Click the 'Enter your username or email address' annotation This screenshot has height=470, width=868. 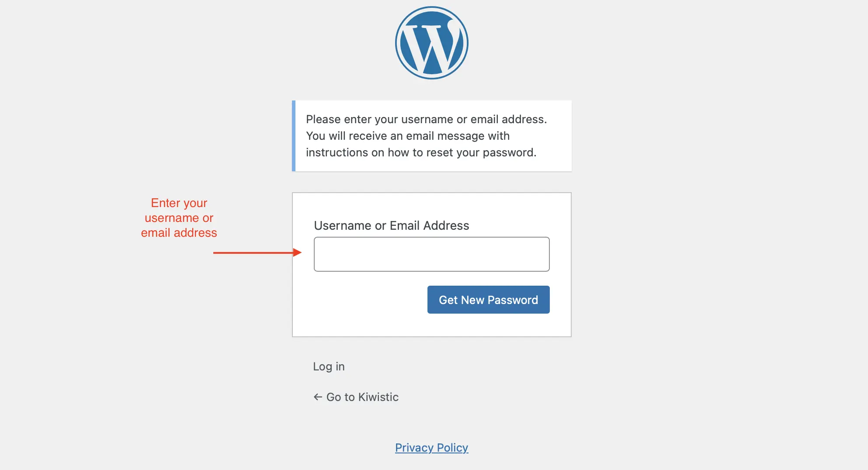(x=178, y=218)
